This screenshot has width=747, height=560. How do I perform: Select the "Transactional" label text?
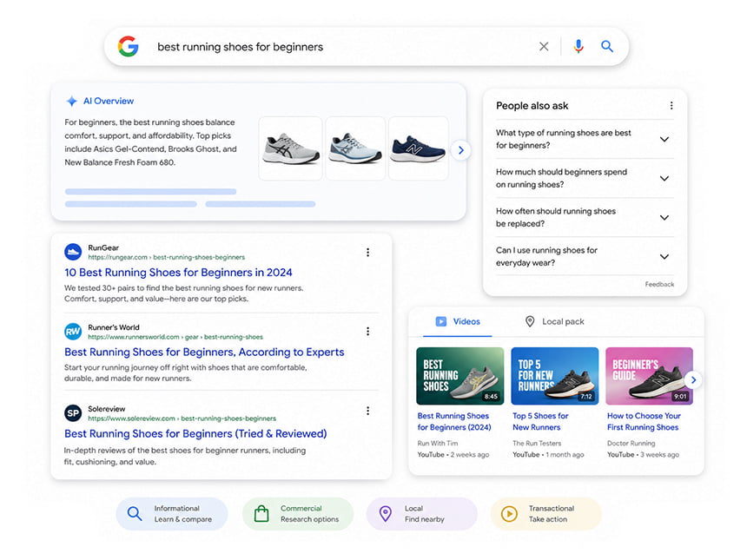pyautogui.click(x=552, y=509)
